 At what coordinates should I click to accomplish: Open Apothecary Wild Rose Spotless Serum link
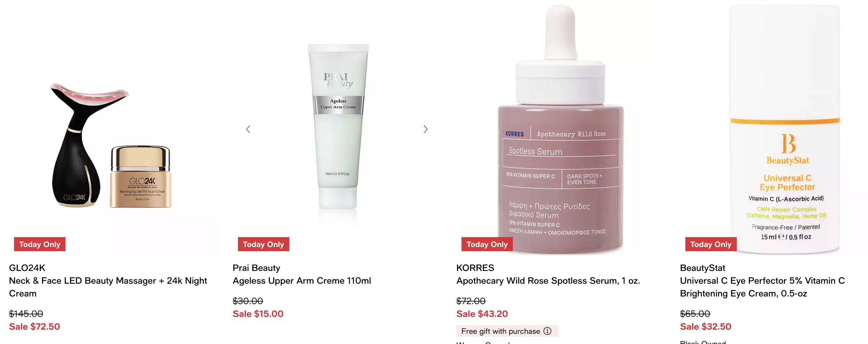(548, 281)
